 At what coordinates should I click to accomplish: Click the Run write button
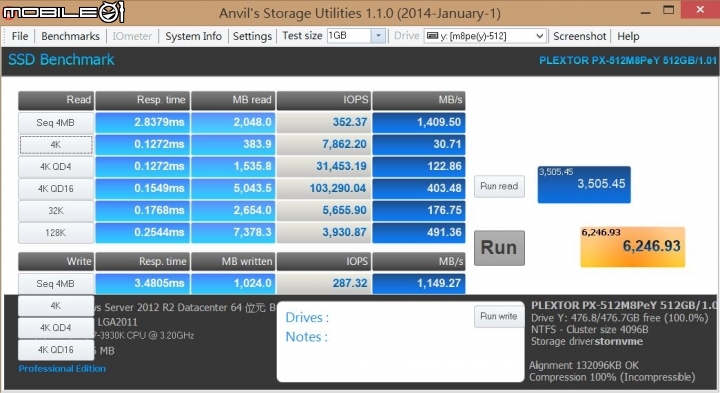coord(499,316)
